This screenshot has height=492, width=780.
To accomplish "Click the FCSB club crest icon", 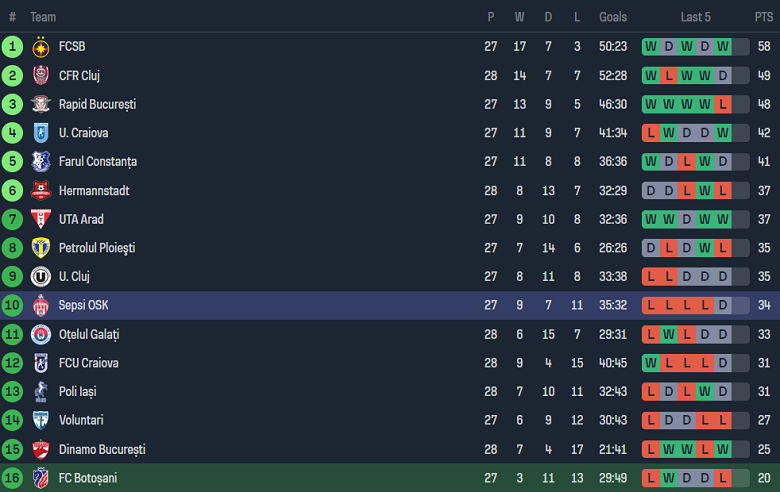I will click(x=41, y=47).
